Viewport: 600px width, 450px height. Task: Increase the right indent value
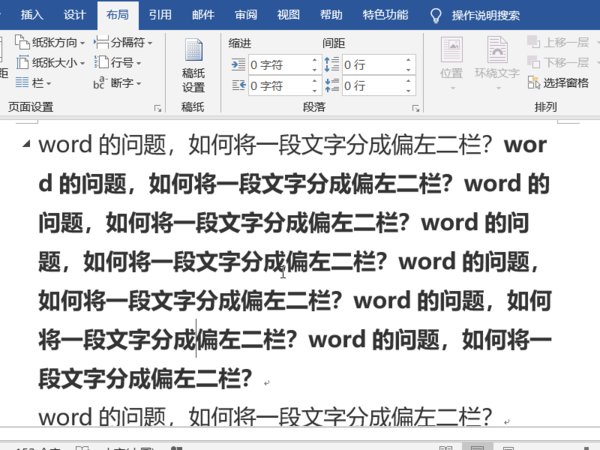315,81
